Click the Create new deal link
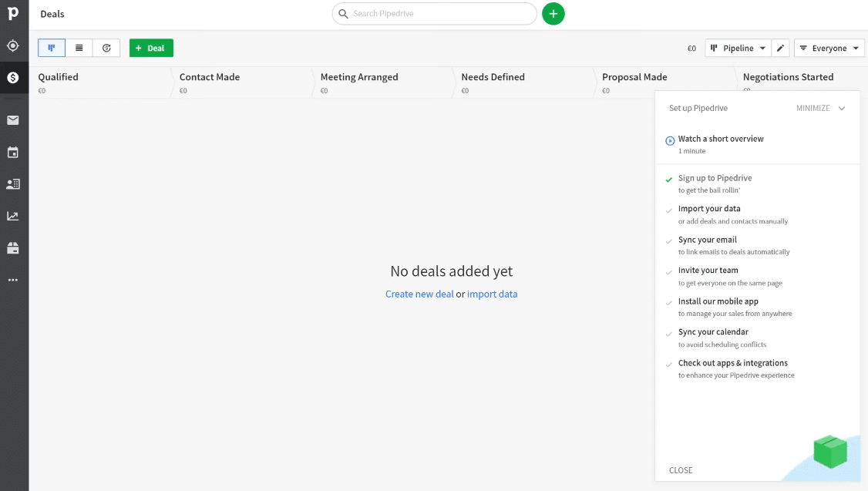Screen dimensions: 868x491 419,294
